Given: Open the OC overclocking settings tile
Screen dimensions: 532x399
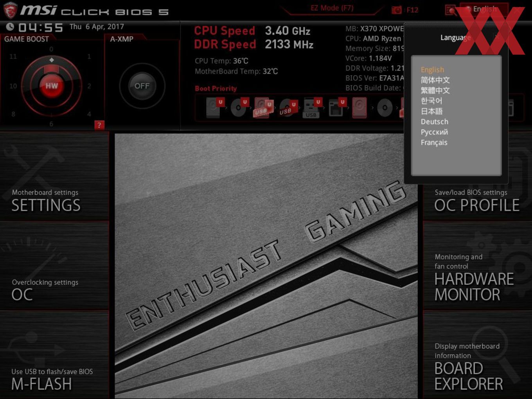Looking at the screenshot, I should pos(54,266).
